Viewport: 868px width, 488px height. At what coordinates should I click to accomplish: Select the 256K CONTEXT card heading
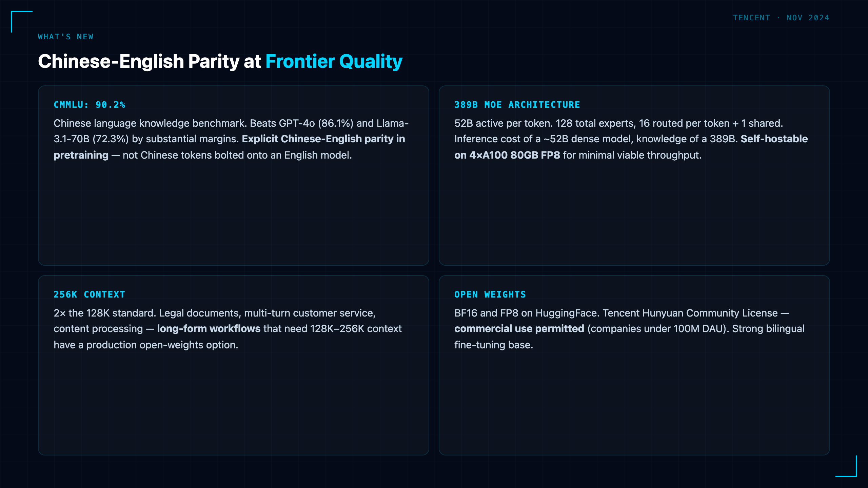click(x=90, y=294)
